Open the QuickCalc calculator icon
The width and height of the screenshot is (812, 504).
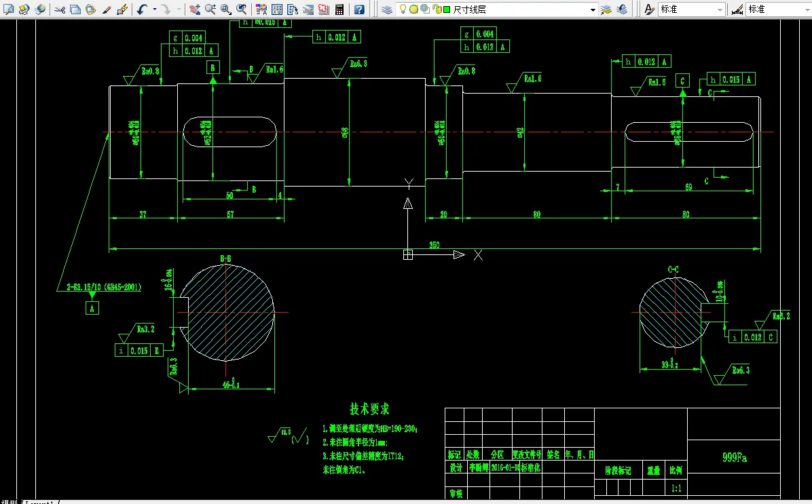click(339, 9)
